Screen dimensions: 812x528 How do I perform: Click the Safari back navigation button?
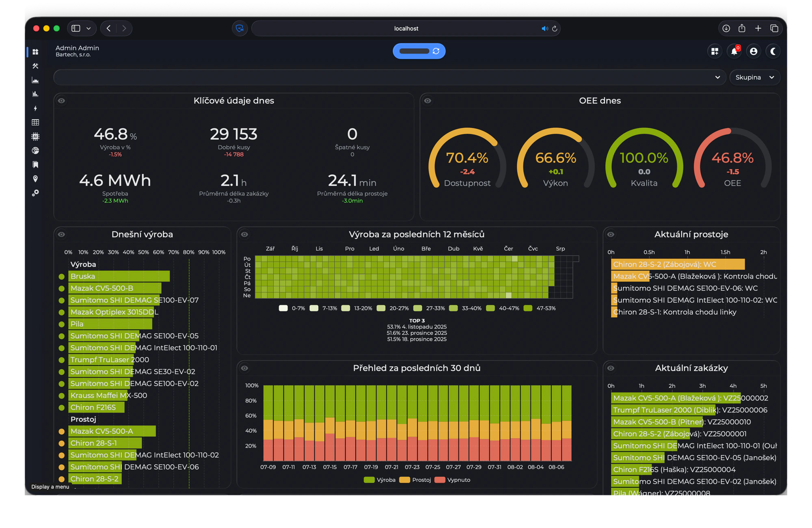(x=108, y=28)
